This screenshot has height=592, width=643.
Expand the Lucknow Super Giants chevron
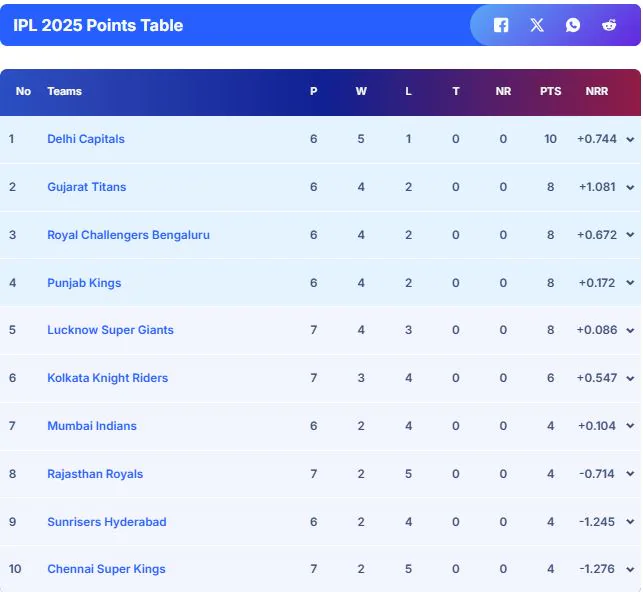[630, 331]
